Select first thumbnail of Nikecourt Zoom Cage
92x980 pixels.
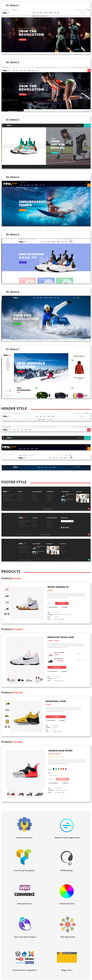pos(11,679)
